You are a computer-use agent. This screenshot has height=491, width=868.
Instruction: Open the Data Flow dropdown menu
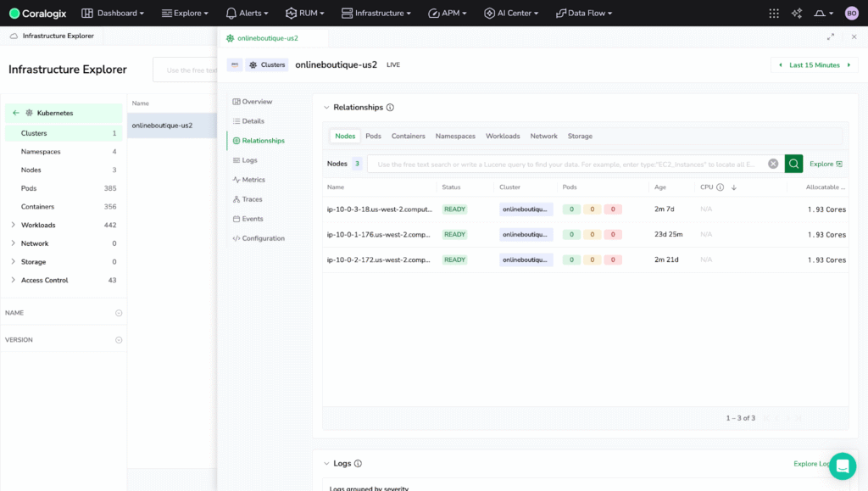pos(584,14)
